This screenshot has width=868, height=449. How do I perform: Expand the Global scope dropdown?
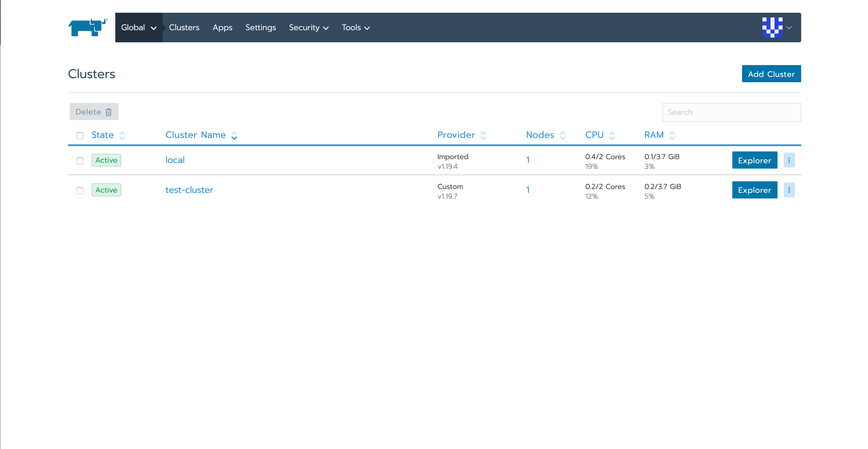pos(139,27)
